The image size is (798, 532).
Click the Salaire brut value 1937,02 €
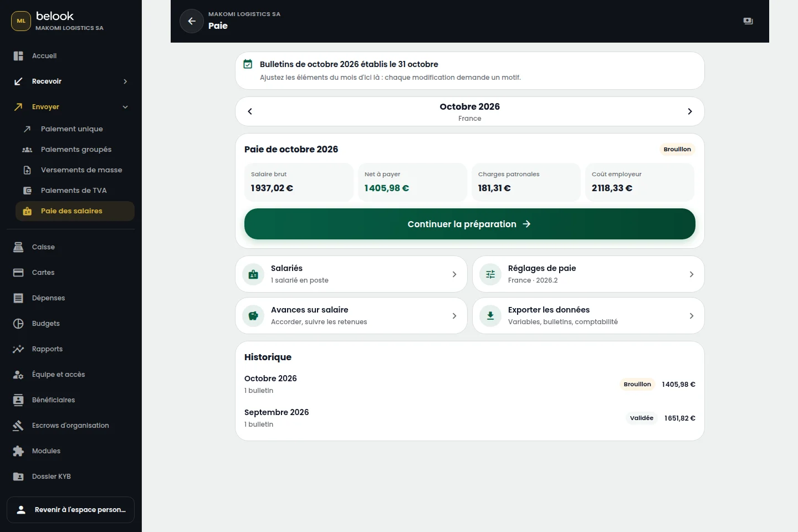pyautogui.click(x=272, y=188)
